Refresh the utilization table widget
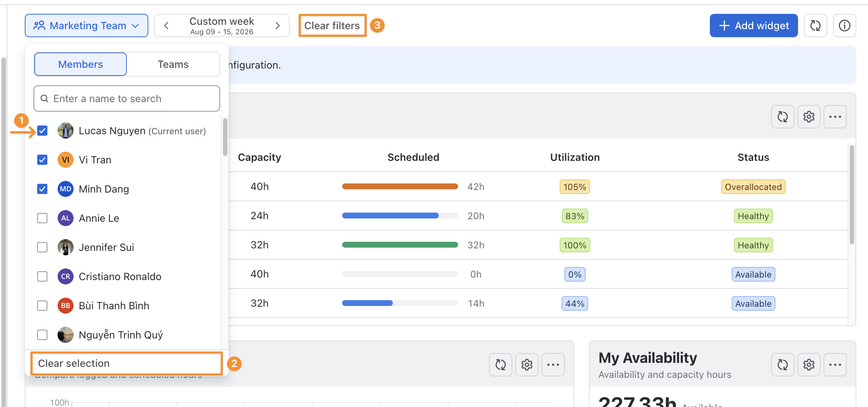This screenshot has width=868, height=407. (x=782, y=117)
